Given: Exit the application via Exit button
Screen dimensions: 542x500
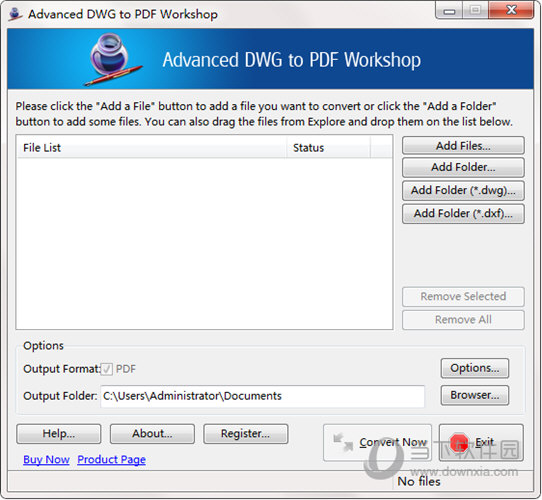Looking at the screenshot, I should click(481, 443).
